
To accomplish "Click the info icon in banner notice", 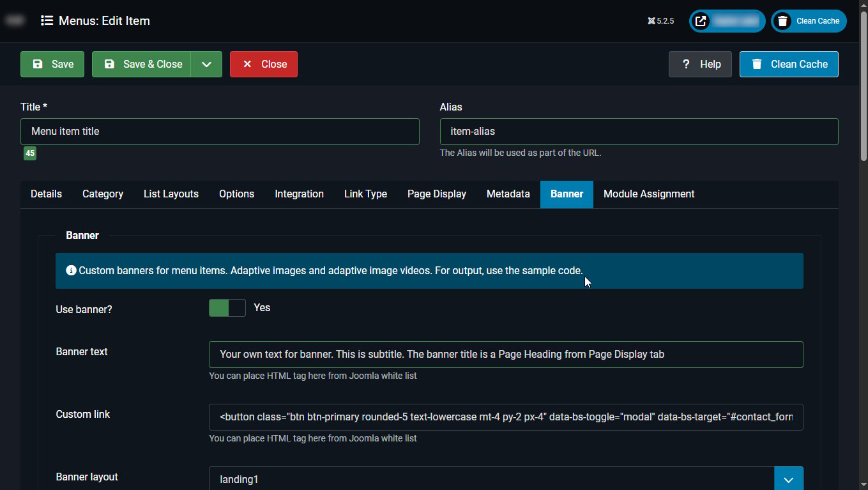I will point(71,271).
